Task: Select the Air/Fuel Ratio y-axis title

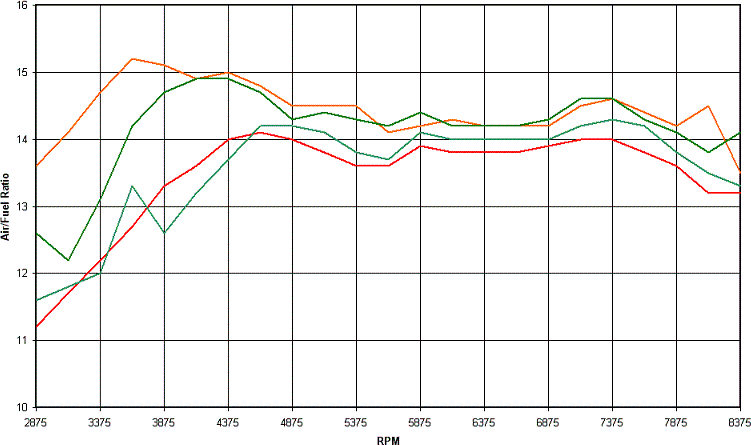Action: [x=7, y=207]
